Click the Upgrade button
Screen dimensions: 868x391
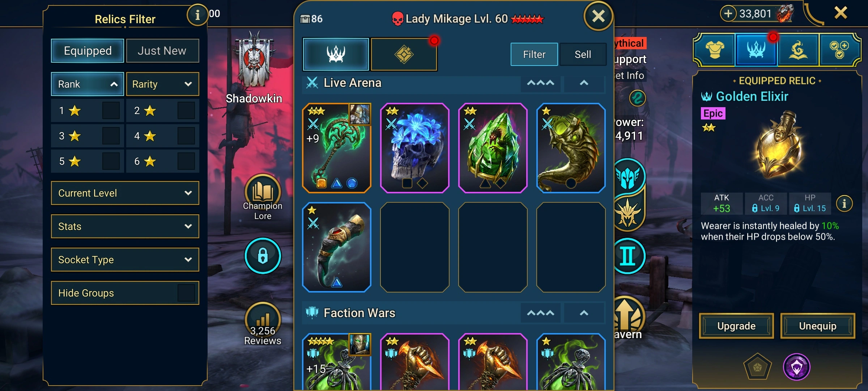[x=736, y=326]
